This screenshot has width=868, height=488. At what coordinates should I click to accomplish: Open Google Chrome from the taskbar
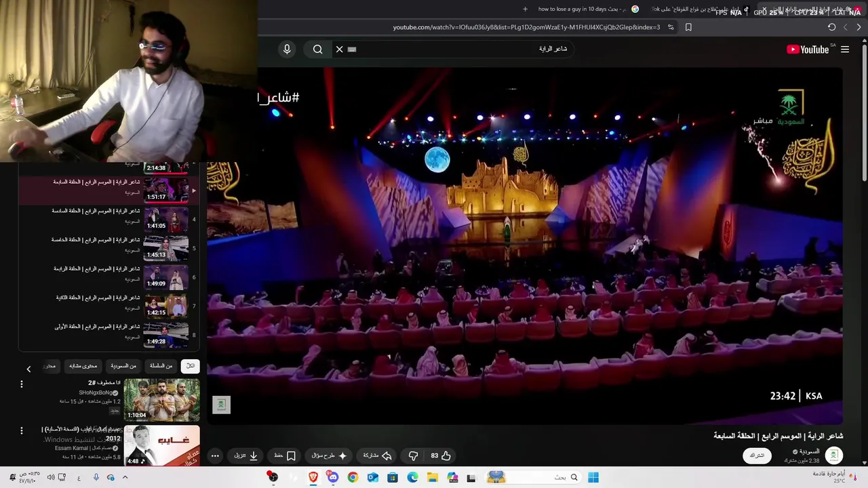coord(353,477)
